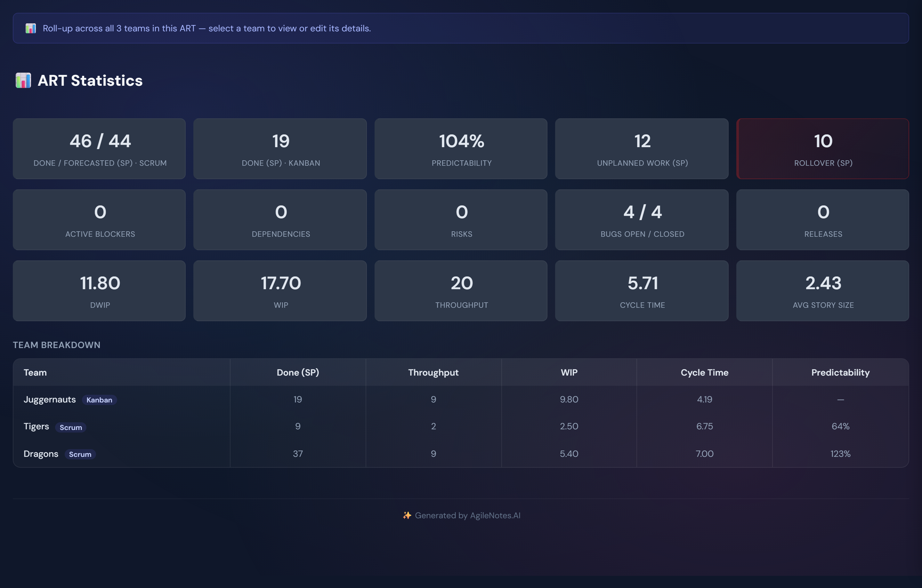922x588 pixels.
Task: Select the Avg Story Size card
Action: 822,291
